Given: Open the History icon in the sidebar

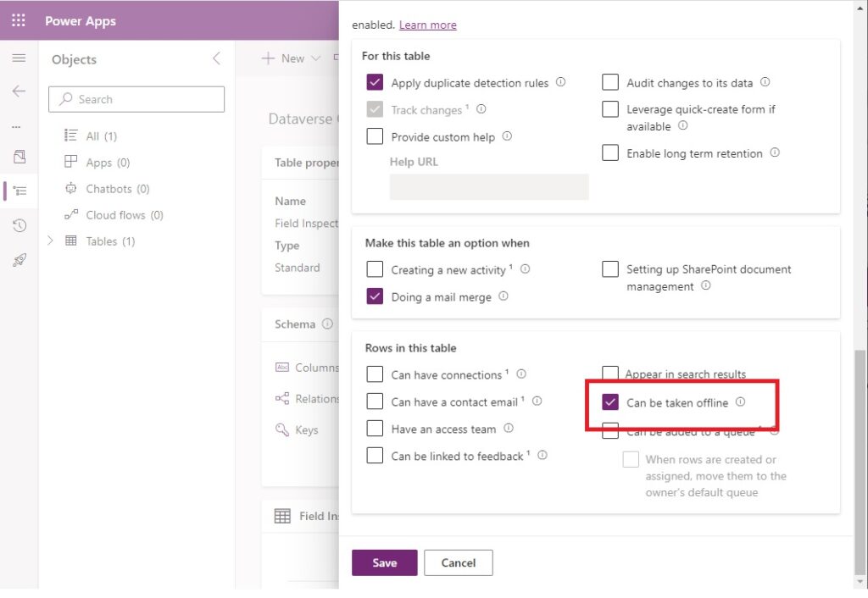Looking at the screenshot, I should 19,225.
